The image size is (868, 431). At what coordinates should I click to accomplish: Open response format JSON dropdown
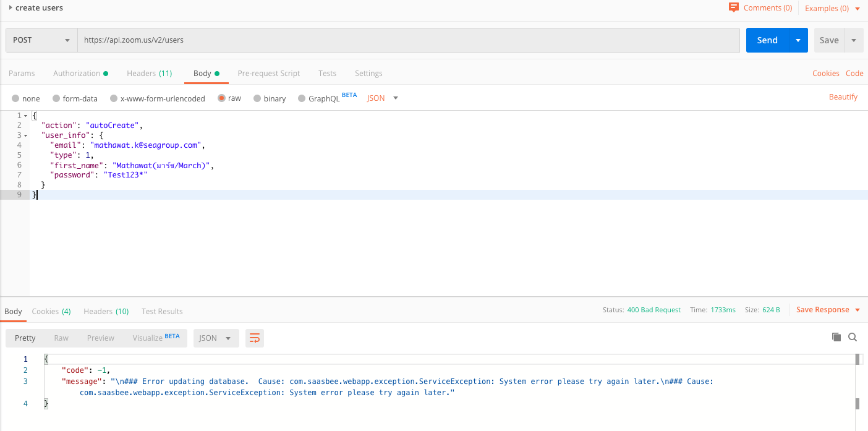coord(216,338)
